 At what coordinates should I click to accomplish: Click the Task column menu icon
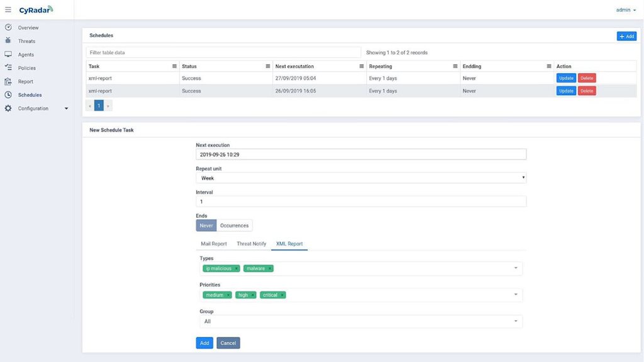pos(174,66)
